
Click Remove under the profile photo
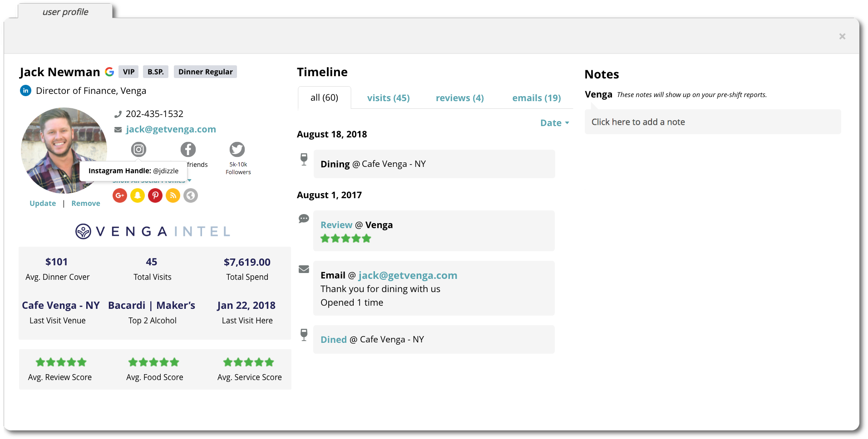(x=86, y=203)
